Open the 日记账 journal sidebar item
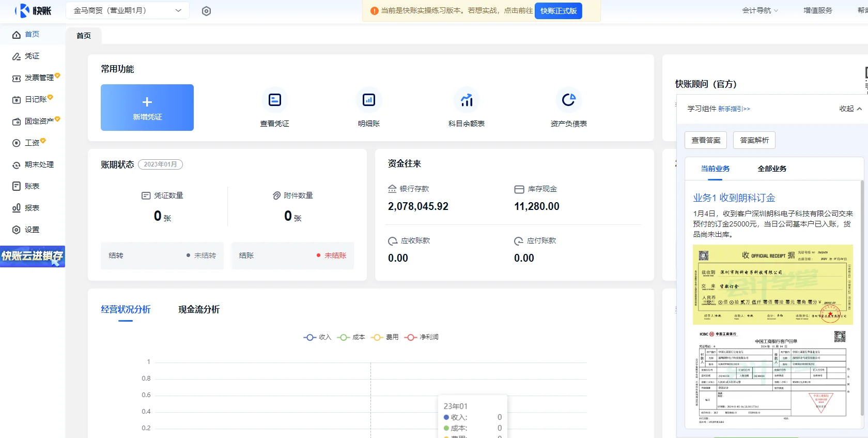 [x=32, y=99]
